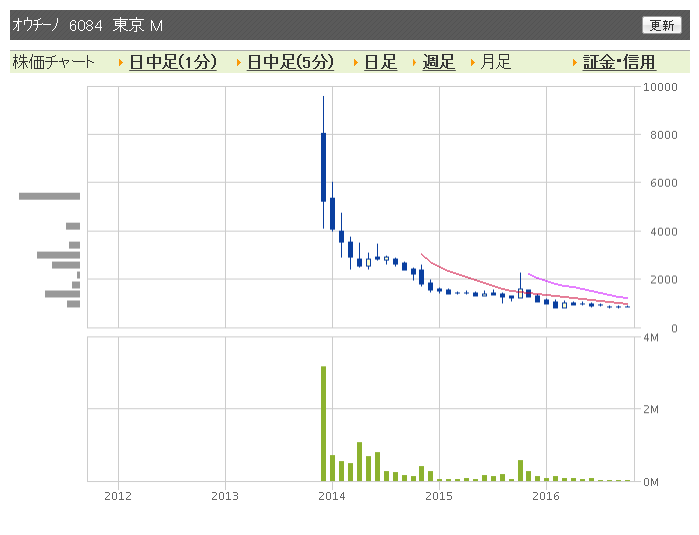Viewport: 699px width, 535px height.
Task: Select the 月足 monthly chart label
Action: (x=495, y=62)
